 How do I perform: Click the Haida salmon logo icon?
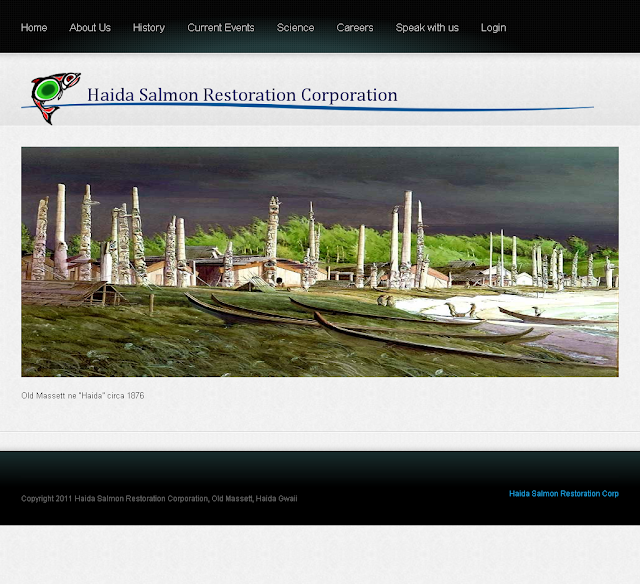pyautogui.click(x=55, y=98)
